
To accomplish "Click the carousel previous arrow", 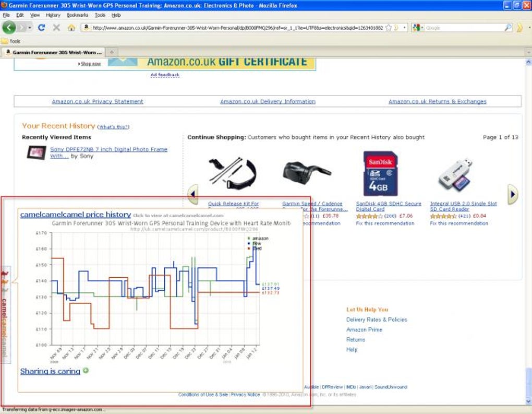I will click(192, 194).
